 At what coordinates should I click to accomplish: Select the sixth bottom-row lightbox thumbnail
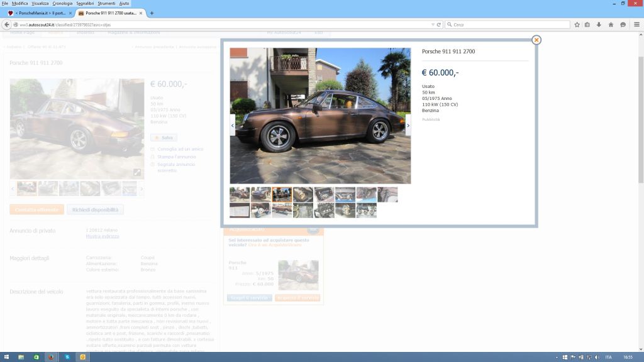coord(345,210)
